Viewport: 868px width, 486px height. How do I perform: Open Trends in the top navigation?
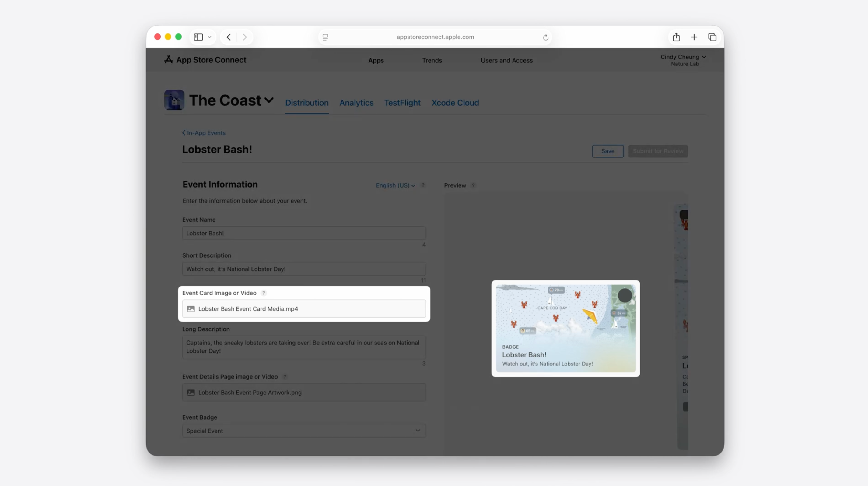coord(432,60)
